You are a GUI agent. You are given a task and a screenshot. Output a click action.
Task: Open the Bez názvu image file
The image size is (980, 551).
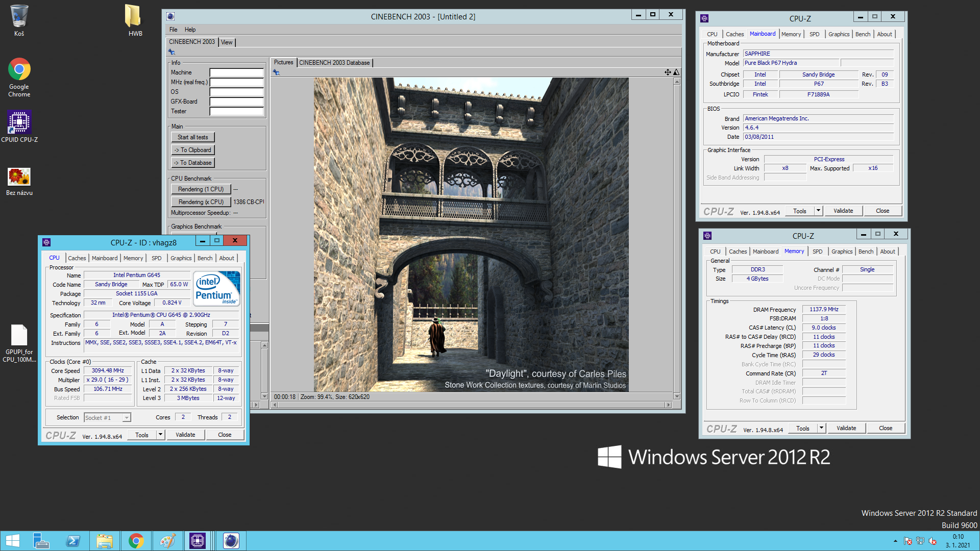(19, 182)
